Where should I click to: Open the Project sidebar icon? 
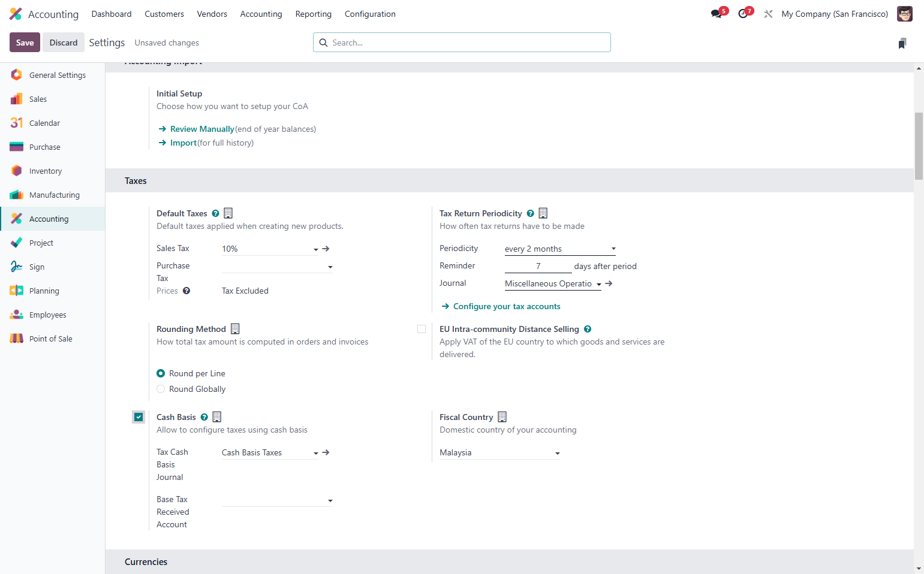[x=17, y=243]
